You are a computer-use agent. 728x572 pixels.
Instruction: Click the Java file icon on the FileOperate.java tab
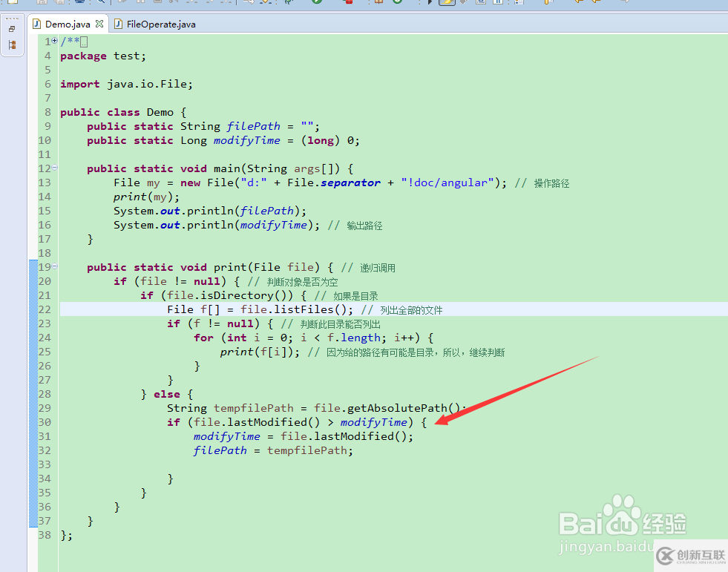coord(119,24)
